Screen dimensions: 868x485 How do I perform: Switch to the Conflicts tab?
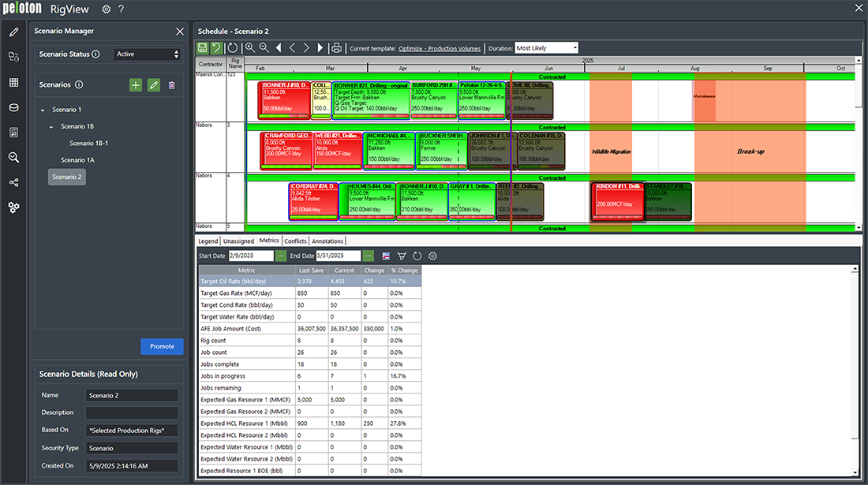coord(295,241)
